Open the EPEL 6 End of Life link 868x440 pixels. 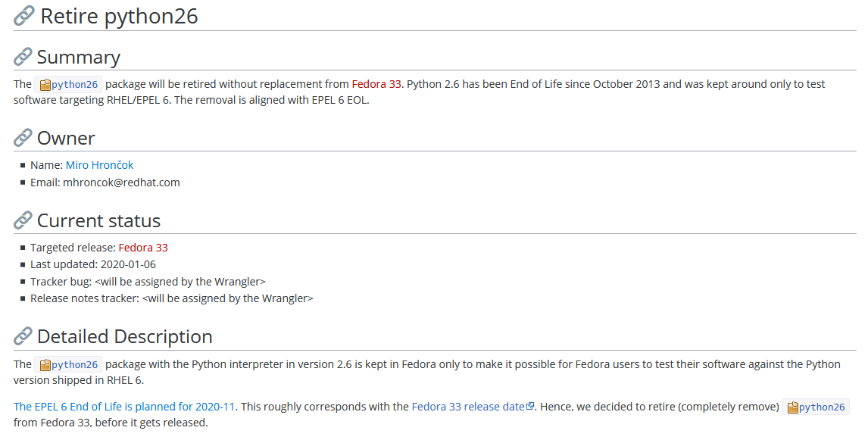(x=124, y=407)
